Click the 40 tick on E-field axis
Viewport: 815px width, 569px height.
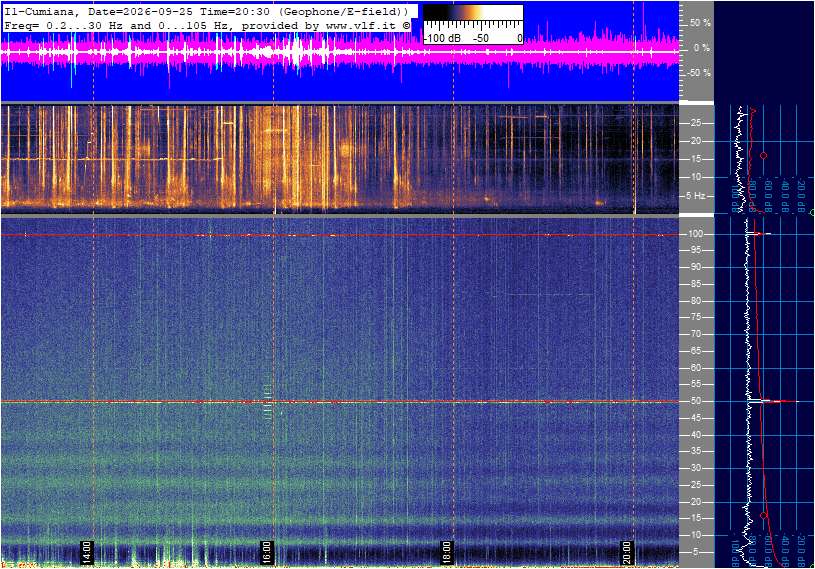tap(695, 435)
